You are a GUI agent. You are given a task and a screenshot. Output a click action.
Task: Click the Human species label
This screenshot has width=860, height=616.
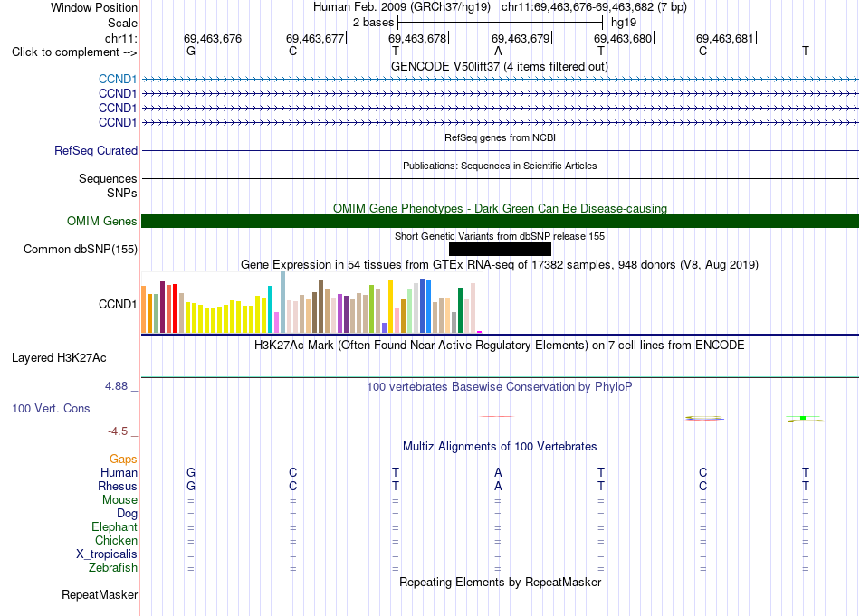pyautogui.click(x=119, y=472)
